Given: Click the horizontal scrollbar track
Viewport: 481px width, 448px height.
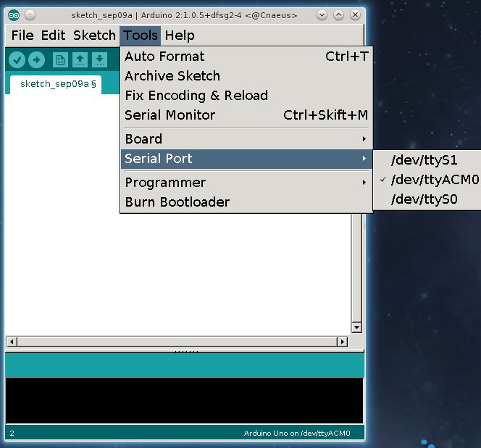Looking at the screenshot, I should 177,341.
